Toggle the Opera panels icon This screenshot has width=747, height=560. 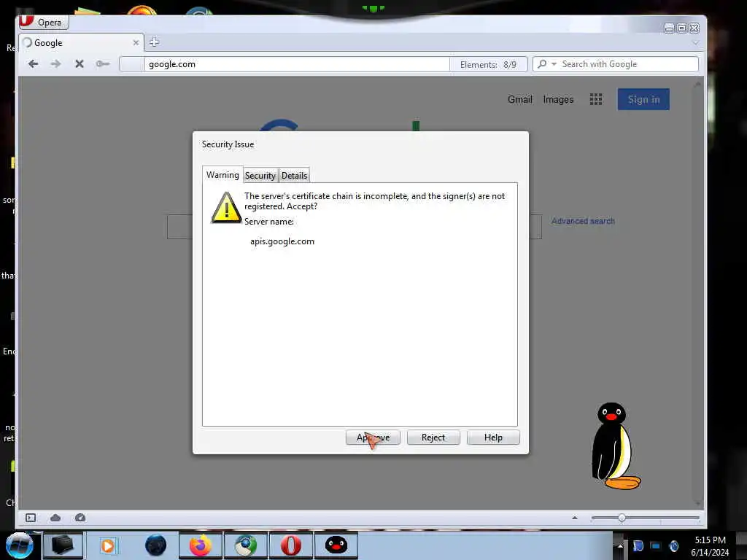pyautogui.click(x=31, y=518)
